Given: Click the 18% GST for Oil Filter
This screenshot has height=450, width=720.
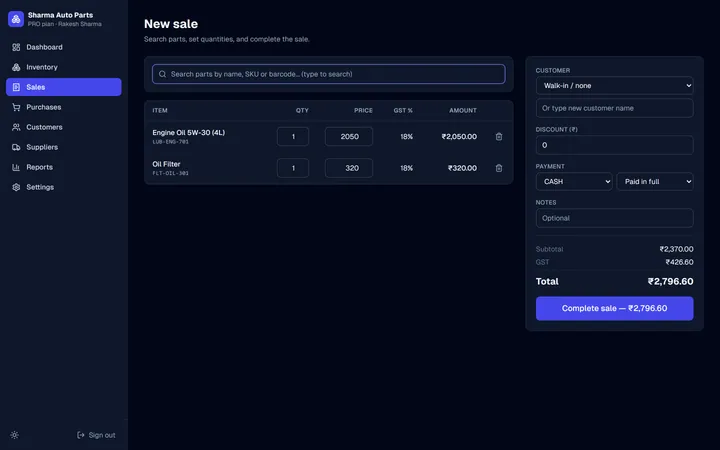Looking at the screenshot, I should click(x=406, y=168).
